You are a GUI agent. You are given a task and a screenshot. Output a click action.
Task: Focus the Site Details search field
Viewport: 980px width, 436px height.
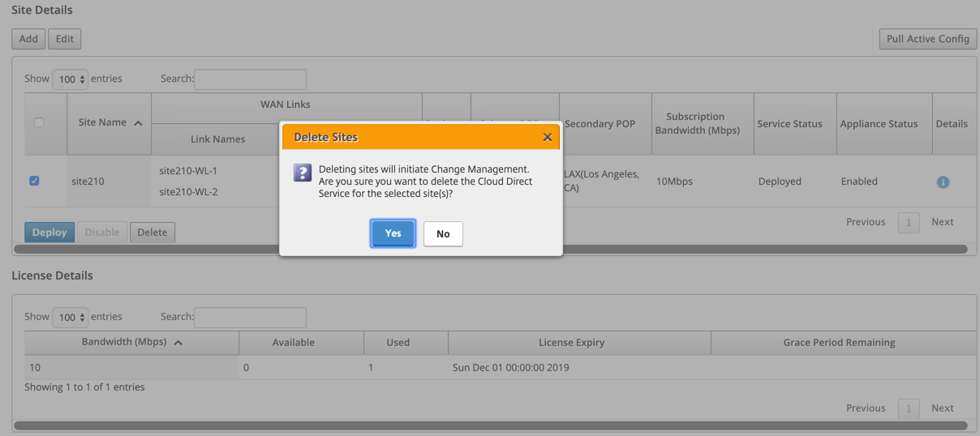(251, 79)
